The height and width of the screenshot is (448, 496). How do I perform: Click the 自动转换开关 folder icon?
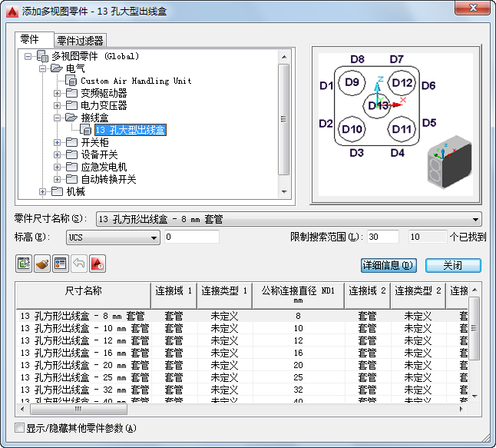pyautogui.click(x=72, y=180)
